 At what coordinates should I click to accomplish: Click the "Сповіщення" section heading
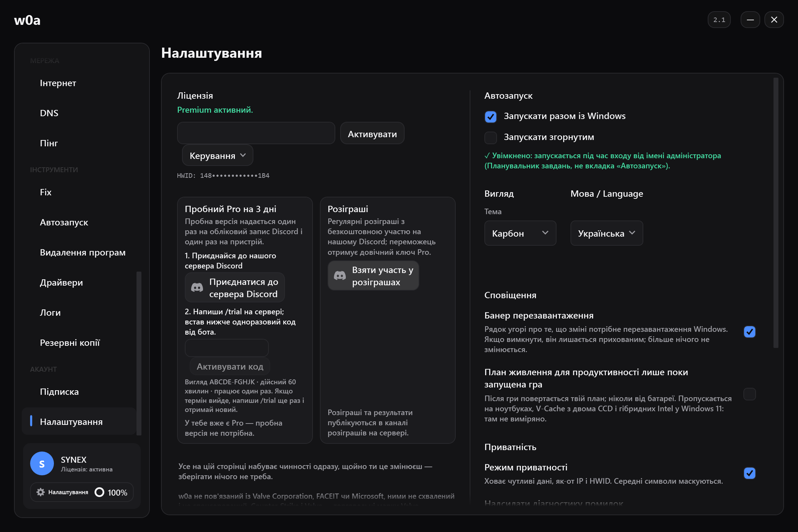pos(510,295)
